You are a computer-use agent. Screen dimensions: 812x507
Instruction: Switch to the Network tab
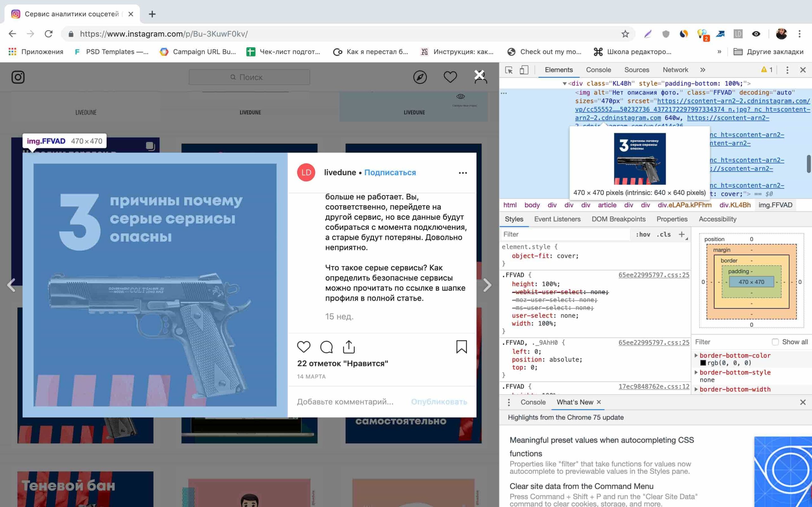(x=675, y=70)
